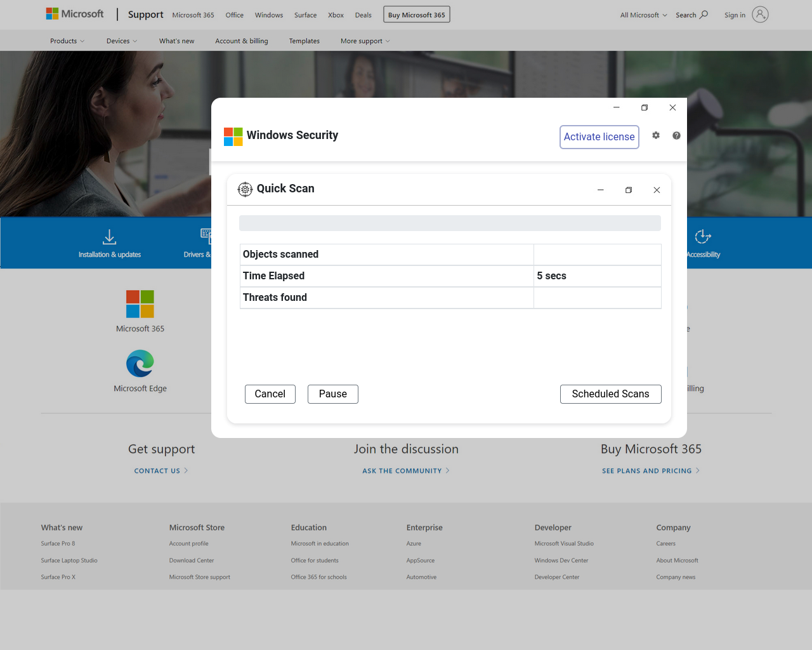Go to Surface in top nav

pyautogui.click(x=305, y=15)
